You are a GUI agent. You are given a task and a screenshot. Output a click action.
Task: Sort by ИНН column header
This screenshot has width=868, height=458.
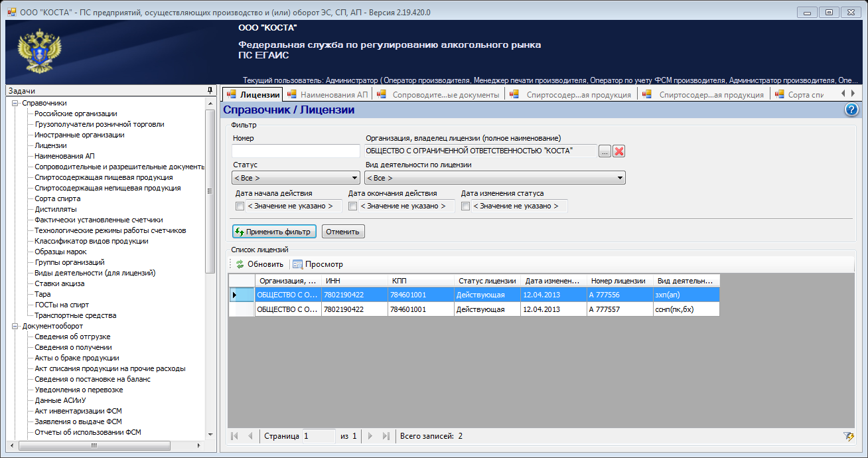354,281
